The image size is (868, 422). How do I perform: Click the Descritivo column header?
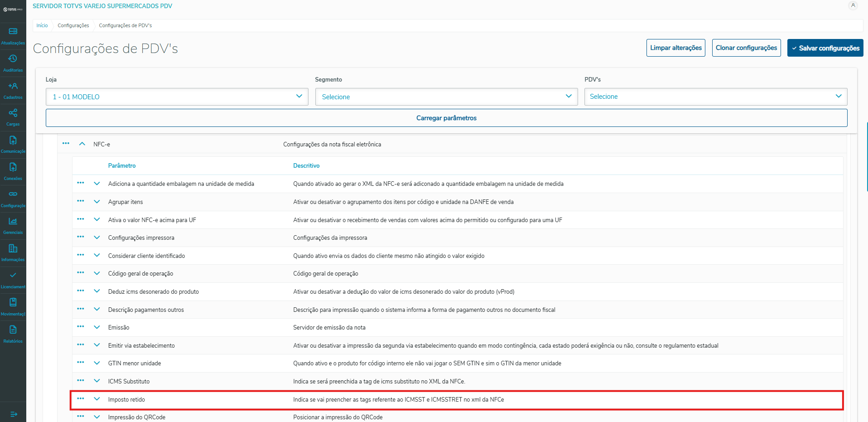point(306,166)
